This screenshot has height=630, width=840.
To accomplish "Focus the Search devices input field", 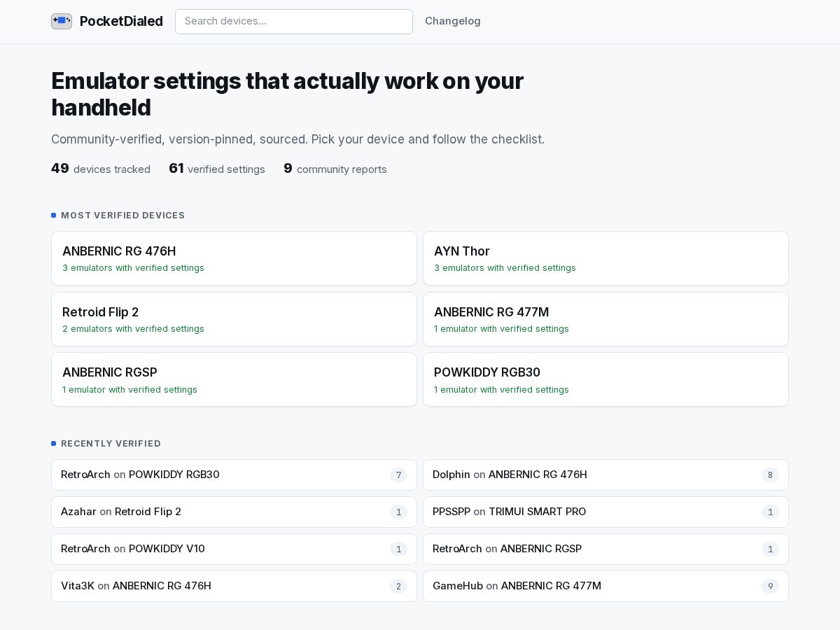I will [x=294, y=21].
